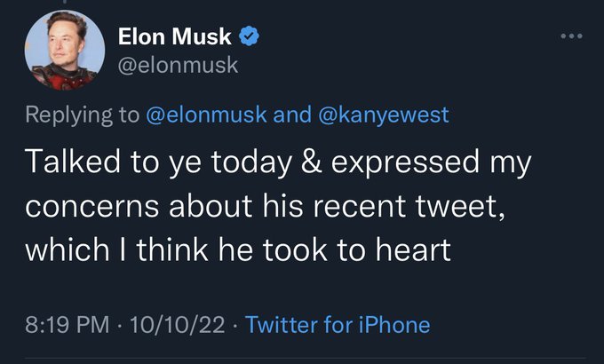This screenshot has width=604, height=364.
Task: Open the "Twitter for iPhone" source link
Action: (337, 324)
